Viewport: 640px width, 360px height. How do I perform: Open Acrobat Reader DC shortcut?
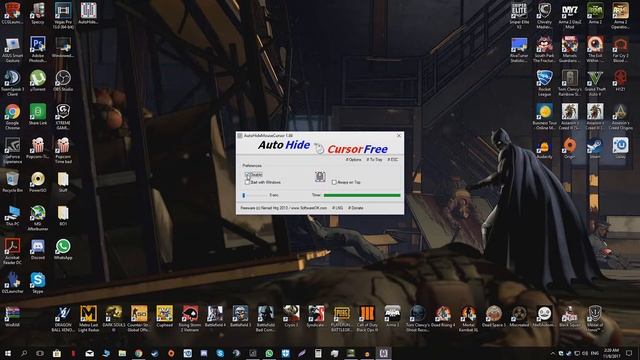12,252
